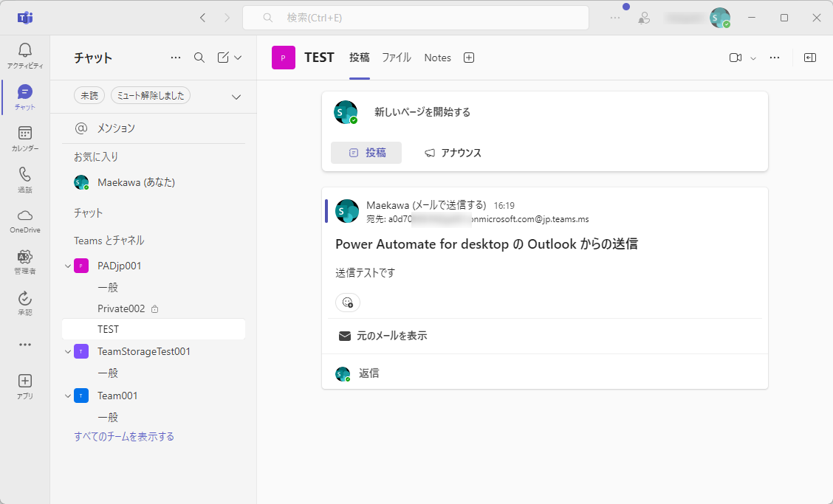The width and height of the screenshot is (833, 504).
Task: Expand the chat filters chevron
Action: point(236,97)
